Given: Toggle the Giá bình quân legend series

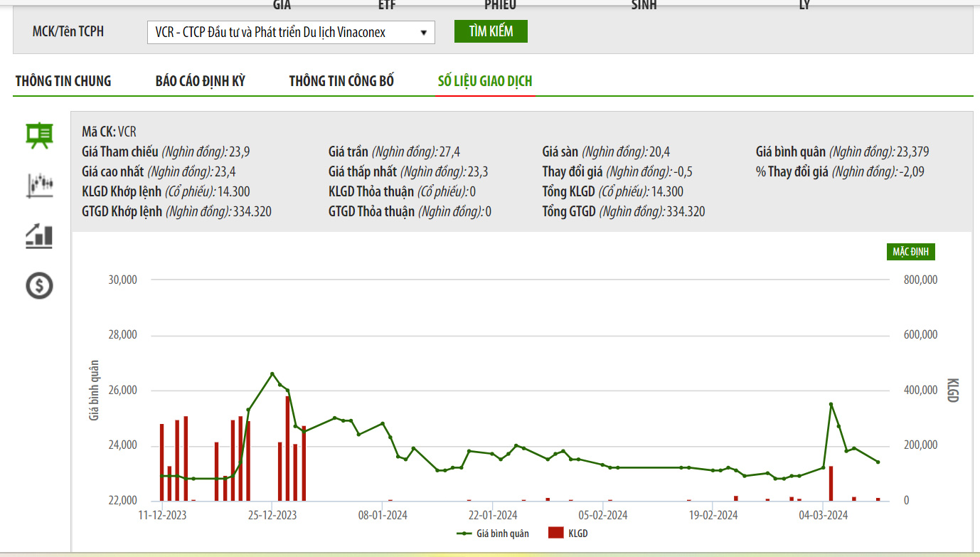Looking at the screenshot, I should coord(492,533).
